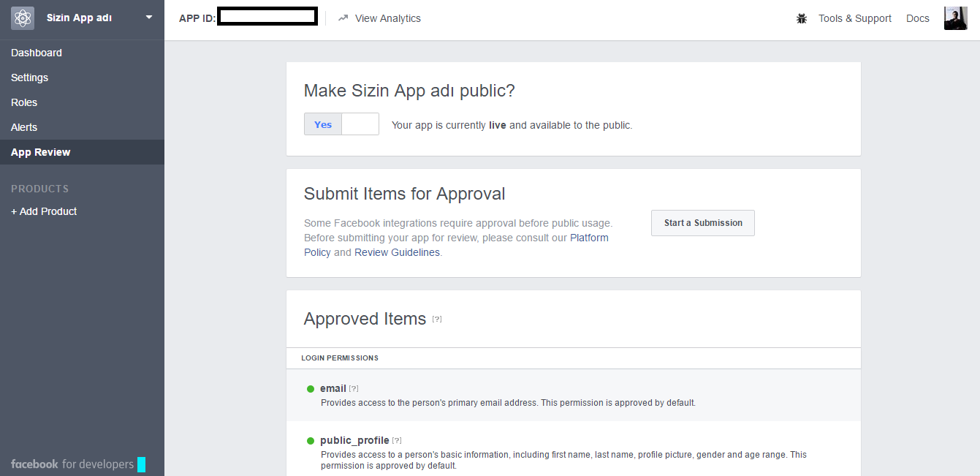Screen dimensions: 980x476
Task: Select Roles in the sidebar
Action: pyautogui.click(x=24, y=102)
